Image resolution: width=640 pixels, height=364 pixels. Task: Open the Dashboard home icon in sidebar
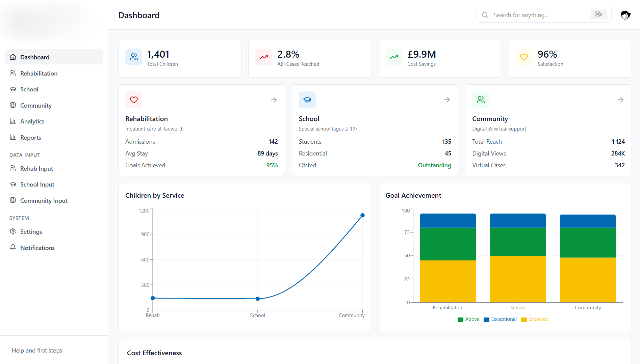(13, 57)
